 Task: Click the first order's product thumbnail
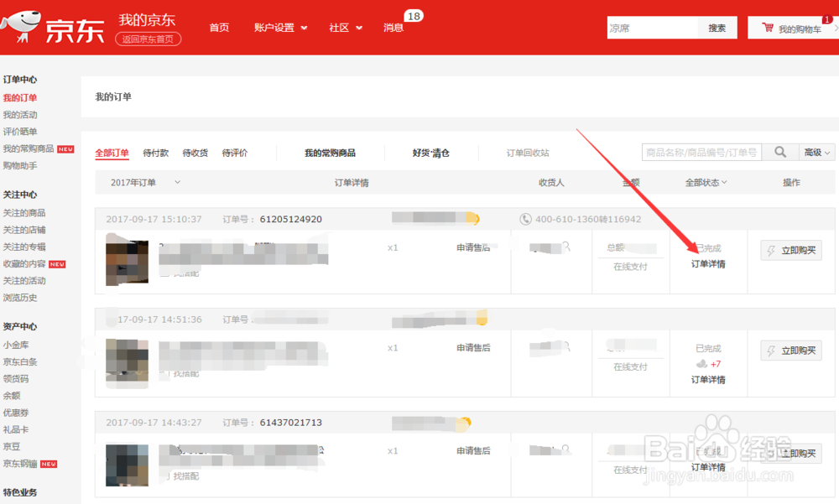point(126,260)
